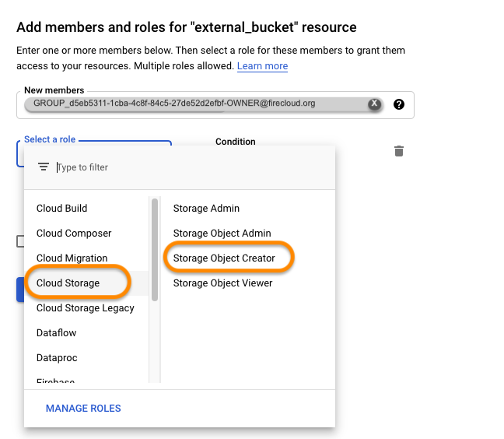Choose Cloud Storage Legacy category
The width and height of the screenshot is (504, 439).
[86, 307]
